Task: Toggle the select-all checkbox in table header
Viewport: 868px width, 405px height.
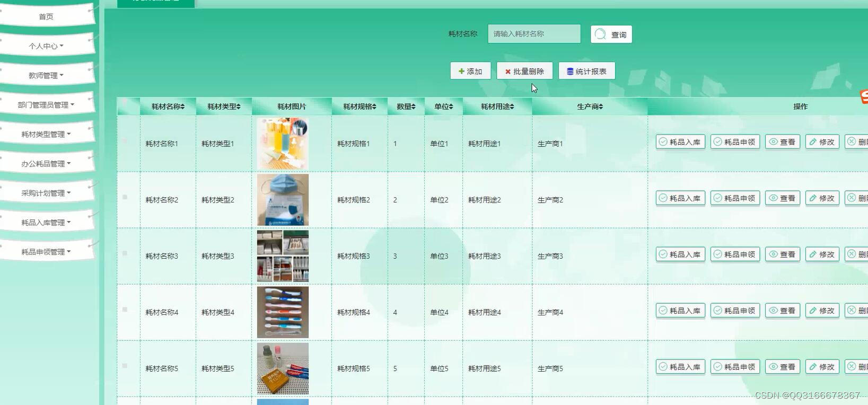Action: point(125,101)
